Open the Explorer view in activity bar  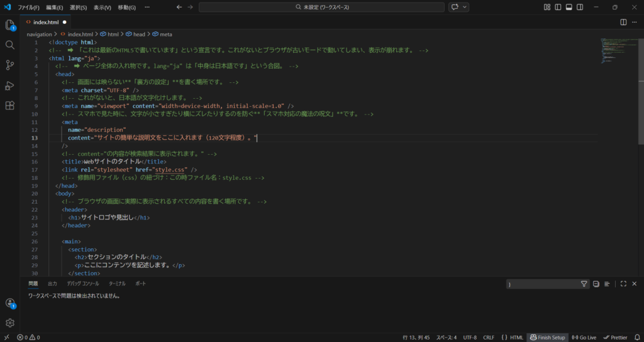pyautogui.click(x=9, y=25)
